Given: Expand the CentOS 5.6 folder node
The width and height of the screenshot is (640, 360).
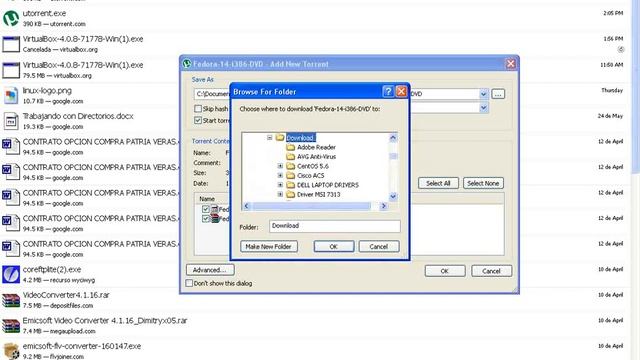Looking at the screenshot, I should pos(280,166).
